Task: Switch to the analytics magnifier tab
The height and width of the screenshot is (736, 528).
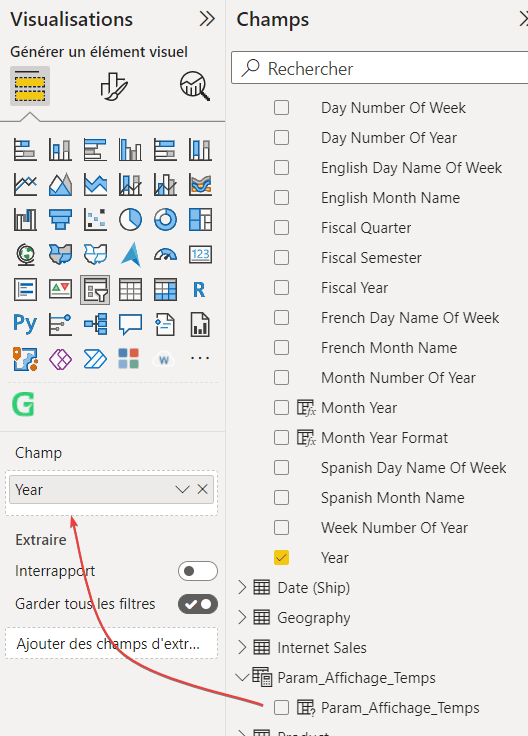Action: (195, 86)
